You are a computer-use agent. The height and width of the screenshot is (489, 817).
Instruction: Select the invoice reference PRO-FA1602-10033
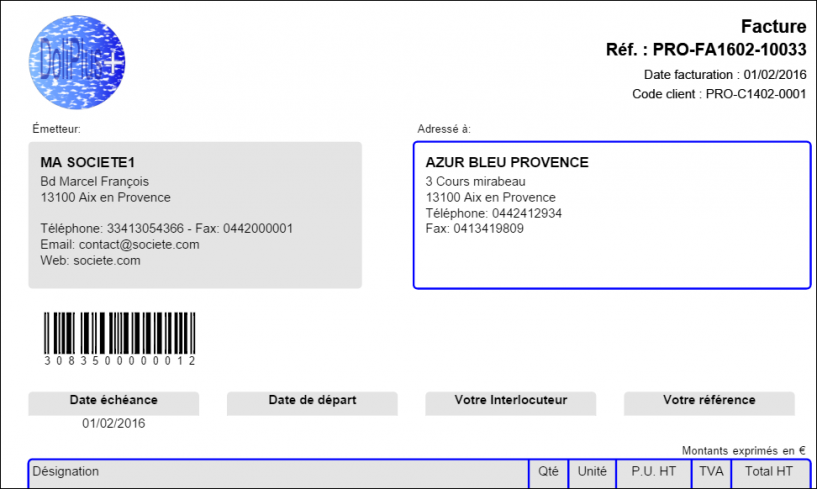pos(729,50)
